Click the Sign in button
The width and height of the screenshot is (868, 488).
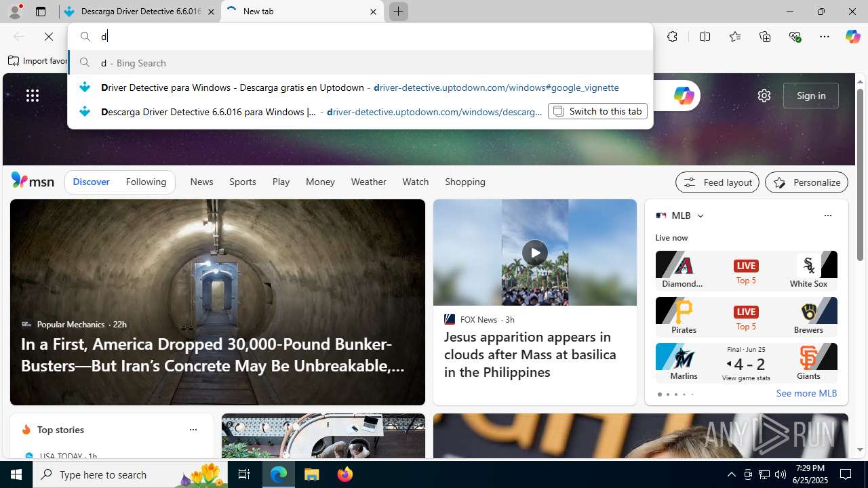(x=811, y=96)
